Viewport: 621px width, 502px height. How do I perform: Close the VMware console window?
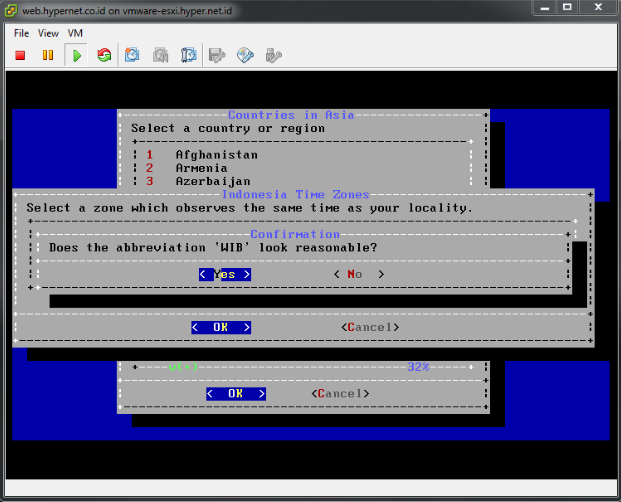[x=598, y=7]
